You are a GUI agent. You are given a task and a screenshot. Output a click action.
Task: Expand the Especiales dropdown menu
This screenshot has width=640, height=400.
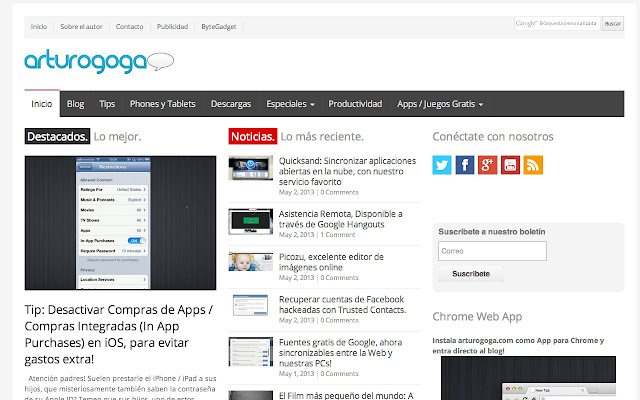[x=290, y=104]
